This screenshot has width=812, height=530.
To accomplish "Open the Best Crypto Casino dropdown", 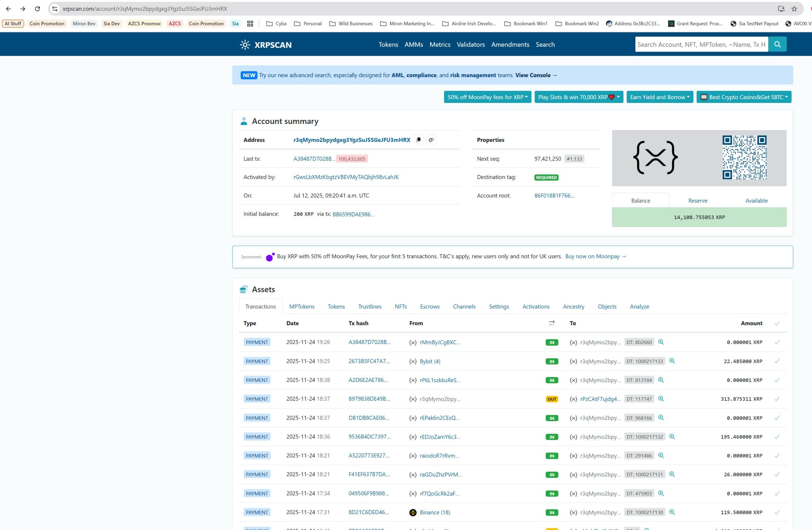I will (743, 97).
